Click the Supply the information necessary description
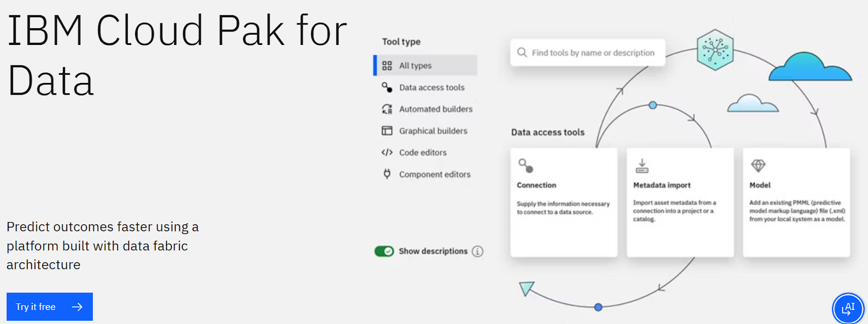868x324 pixels. tap(563, 208)
